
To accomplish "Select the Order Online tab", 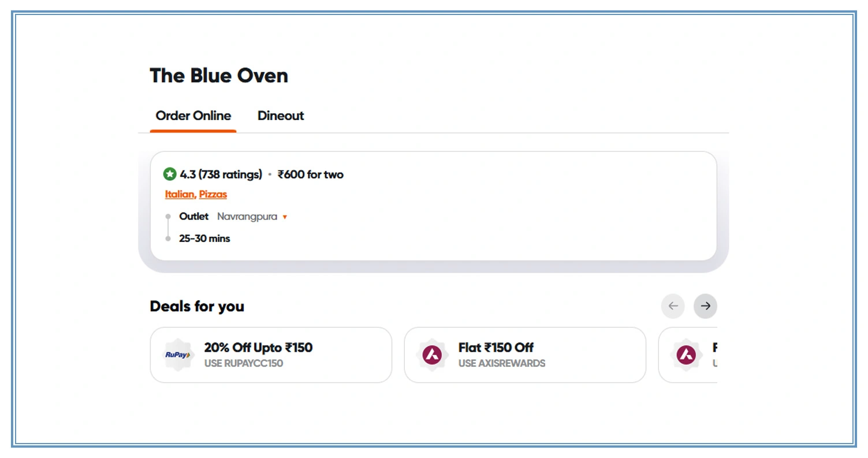I will tap(193, 116).
